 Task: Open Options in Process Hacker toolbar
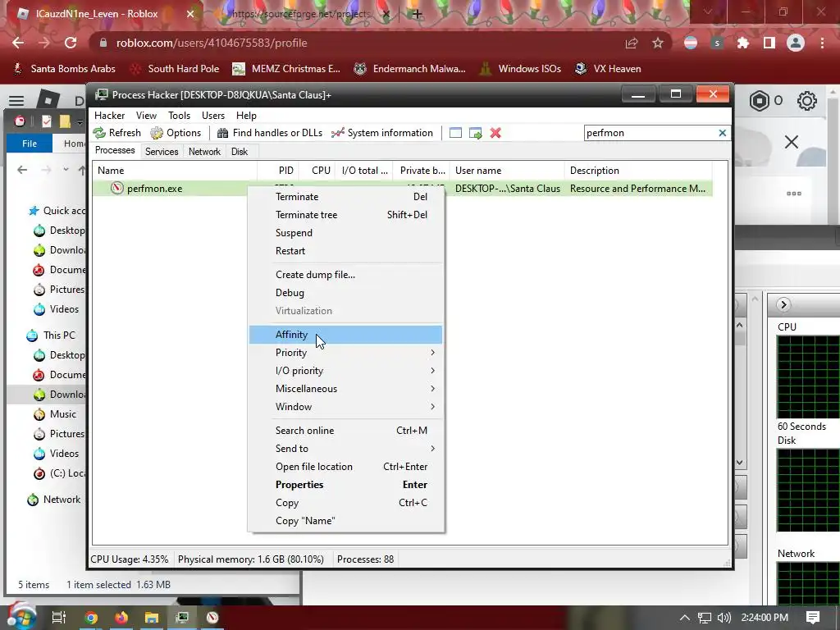pos(176,133)
